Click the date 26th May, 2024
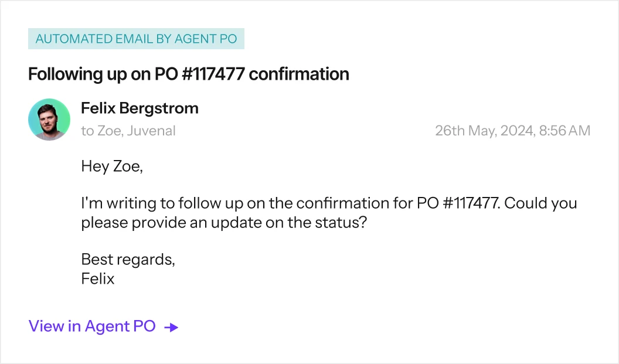 pos(485,131)
